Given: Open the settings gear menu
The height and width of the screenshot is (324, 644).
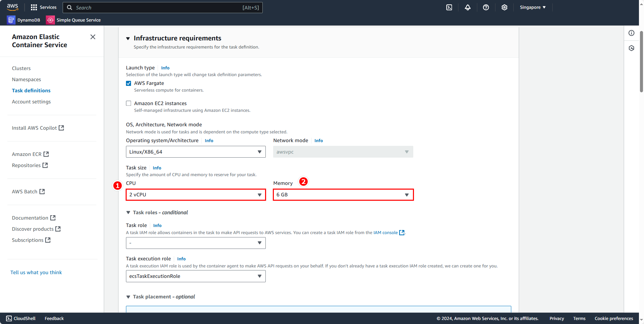Looking at the screenshot, I should 504,7.
